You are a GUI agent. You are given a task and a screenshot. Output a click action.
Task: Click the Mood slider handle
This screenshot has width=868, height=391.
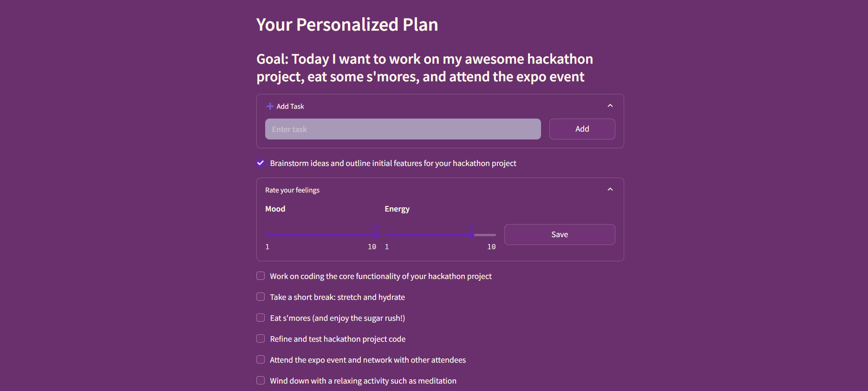pyautogui.click(x=376, y=235)
